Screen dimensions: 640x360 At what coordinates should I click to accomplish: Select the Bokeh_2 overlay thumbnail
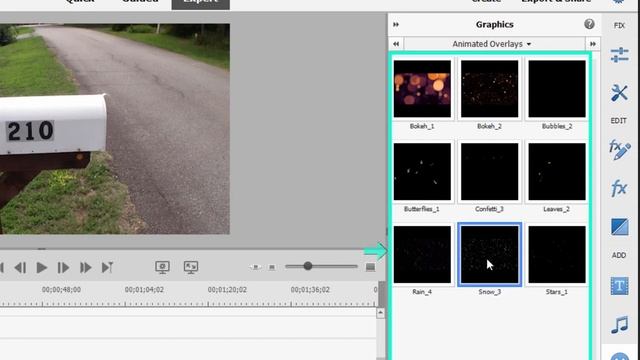489,89
